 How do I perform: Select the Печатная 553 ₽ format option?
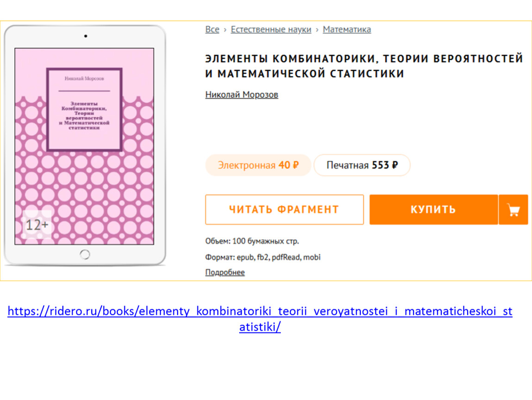coord(362,165)
